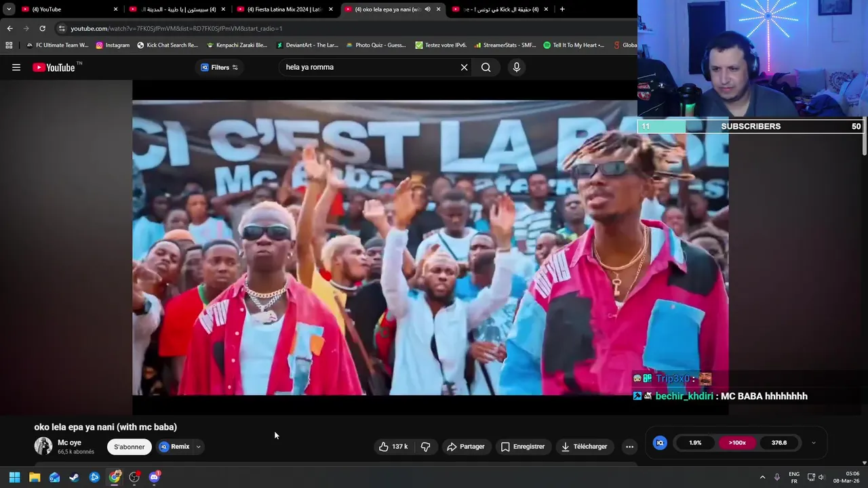The image size is (868, 488).
Task: Open the Kenpachi Zaraki bookmark
Action: tap(237, 45)
